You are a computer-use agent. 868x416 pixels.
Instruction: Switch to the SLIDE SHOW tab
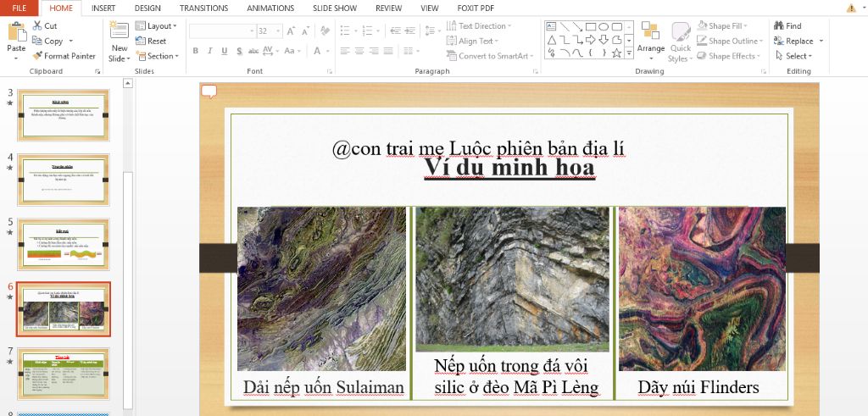334,8
